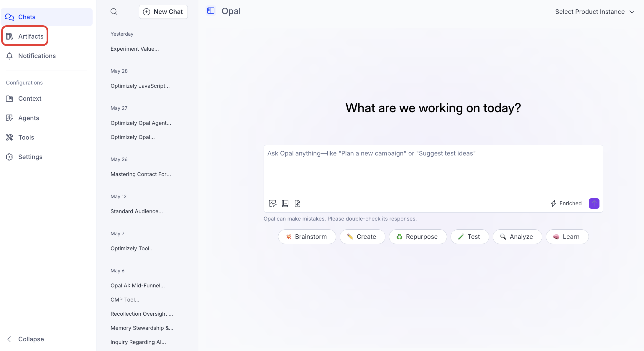Viewport: 644px width, 351px height.
Task: Click the agent selector icon in prompt box
Action: coord(273,203)
